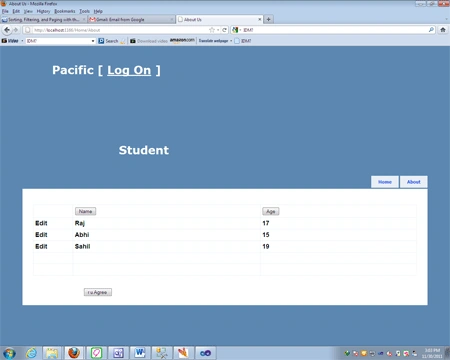
Task: Launch Internet Explorer from the taskbar
Action: pos(31,353)
